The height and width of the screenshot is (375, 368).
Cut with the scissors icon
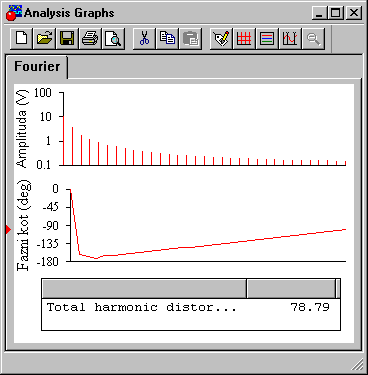(x=144, y=39)
